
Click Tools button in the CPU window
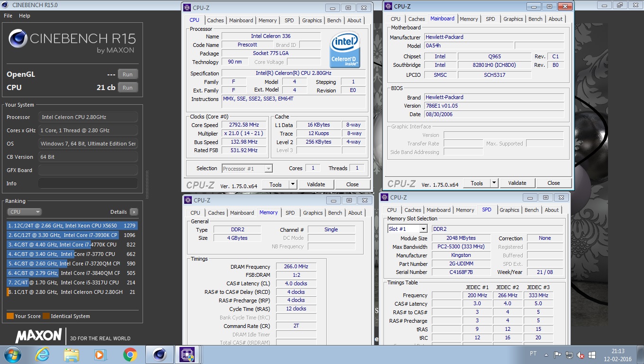(x=276, y=184)
